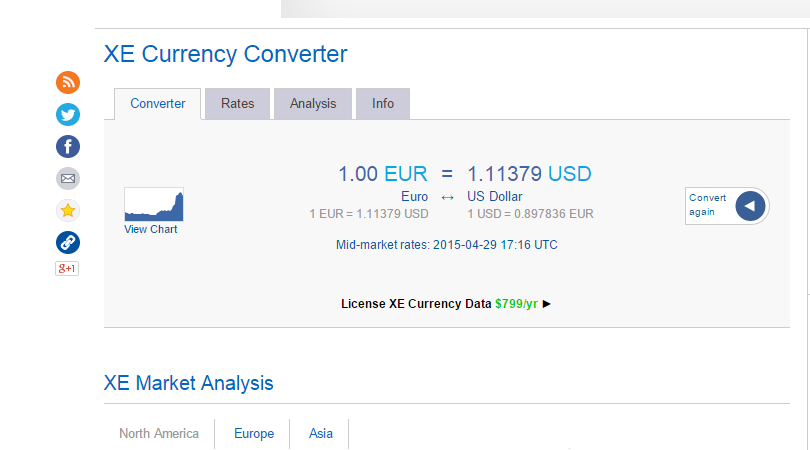Click the 1 EUR = 1.11379 USD text

click(369, 214)
